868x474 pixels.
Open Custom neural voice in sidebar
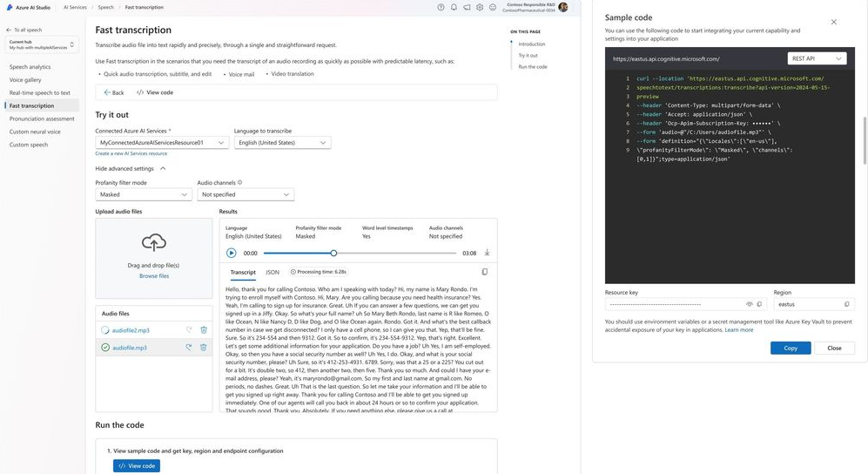(x=35, y=132)
